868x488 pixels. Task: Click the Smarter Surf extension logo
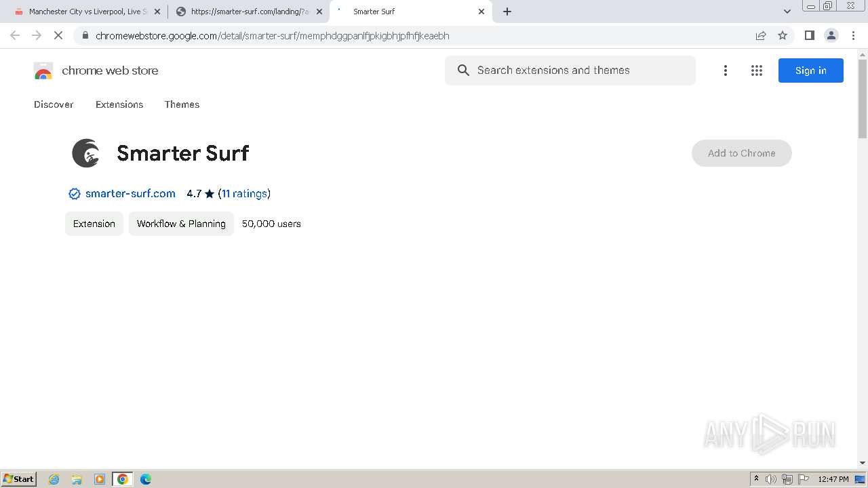pos(86,153)
